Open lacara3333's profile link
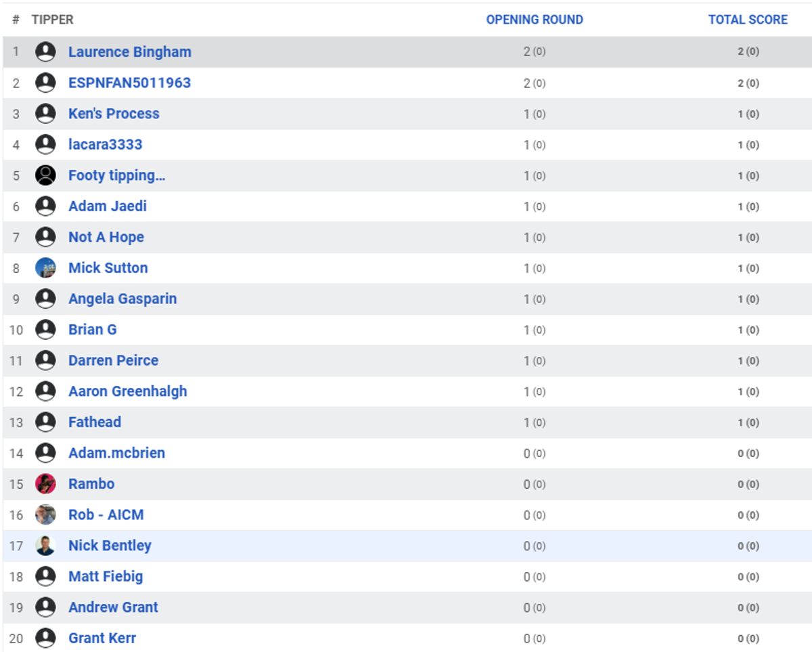 click(x=106, y=145)
